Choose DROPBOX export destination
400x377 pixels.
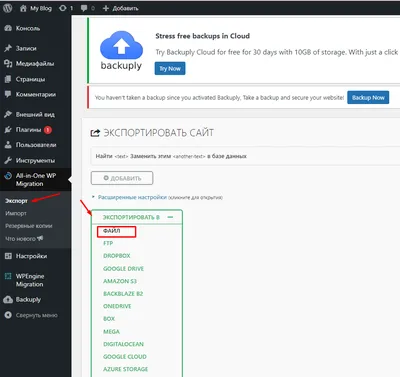point(117,256)
